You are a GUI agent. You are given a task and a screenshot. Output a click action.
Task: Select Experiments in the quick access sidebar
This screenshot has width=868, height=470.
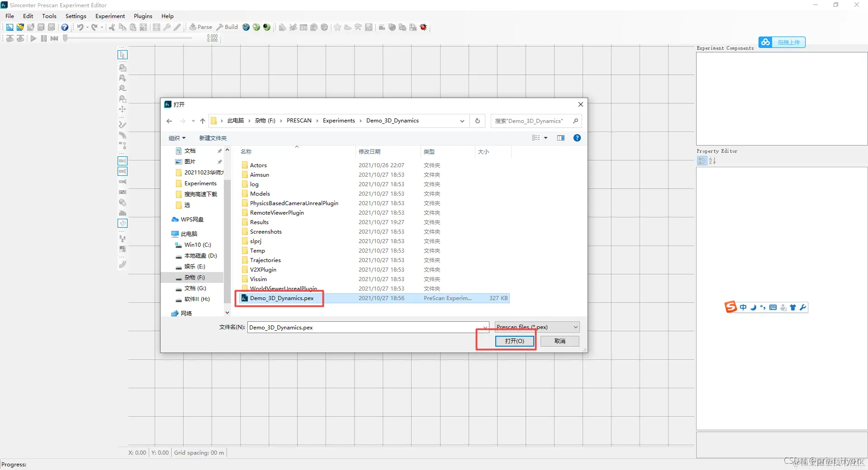(x=196, y=183)
